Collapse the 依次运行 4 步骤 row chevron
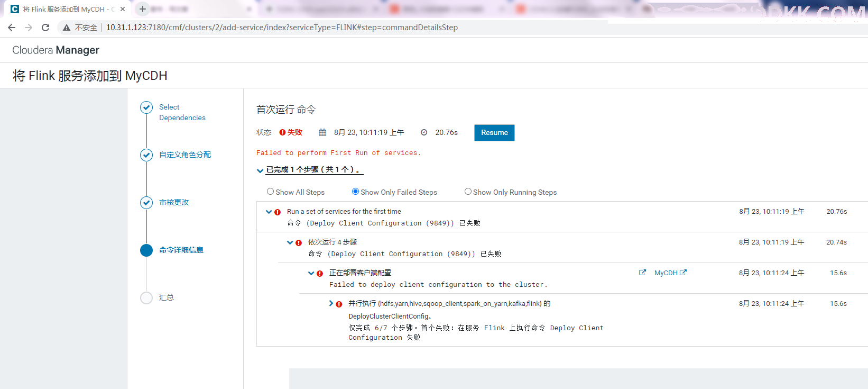The image size is (868, 389). [x=290, y=242]
